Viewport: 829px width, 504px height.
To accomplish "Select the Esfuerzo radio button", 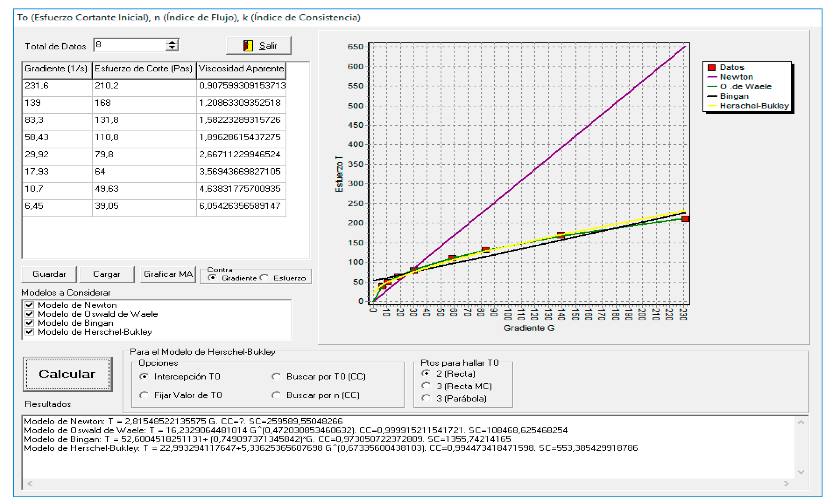I will click(x=265, y=278).
